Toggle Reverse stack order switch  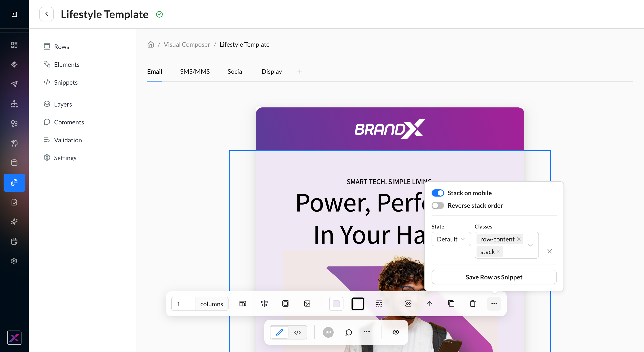tap(438, 205)
